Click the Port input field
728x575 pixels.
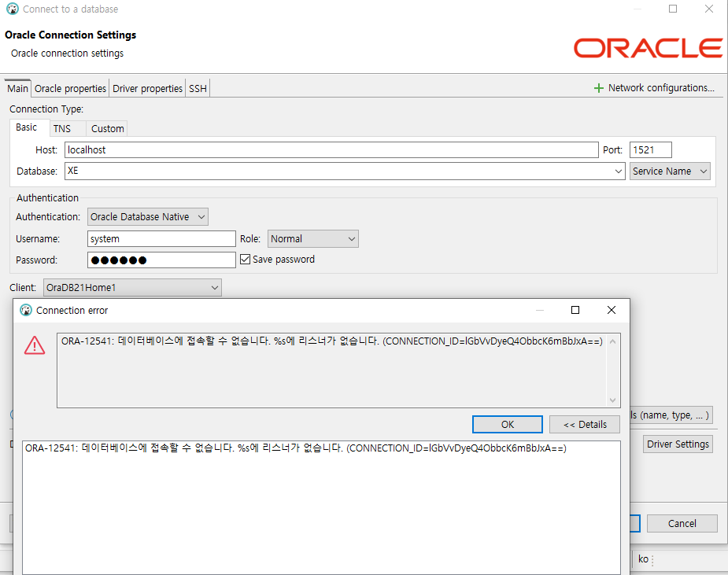point(650,150)
